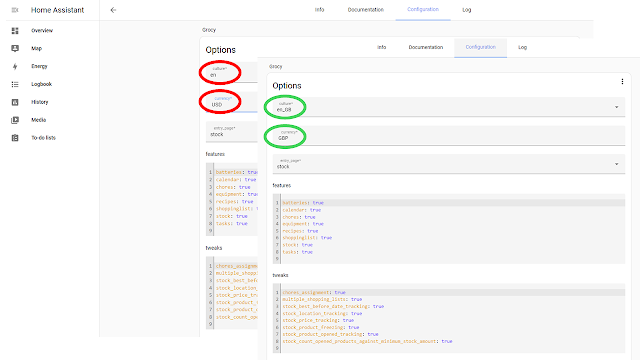Click the Energy lightning icon
640x360 pixels.
tap(15, 67)
